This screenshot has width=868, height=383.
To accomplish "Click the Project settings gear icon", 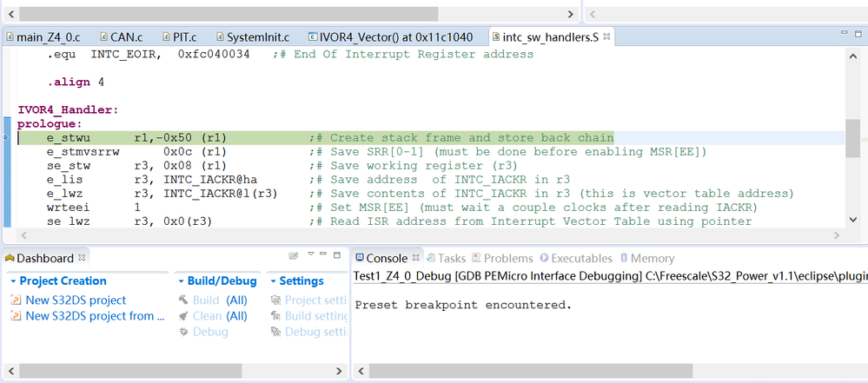I will [x=277, y=300].
